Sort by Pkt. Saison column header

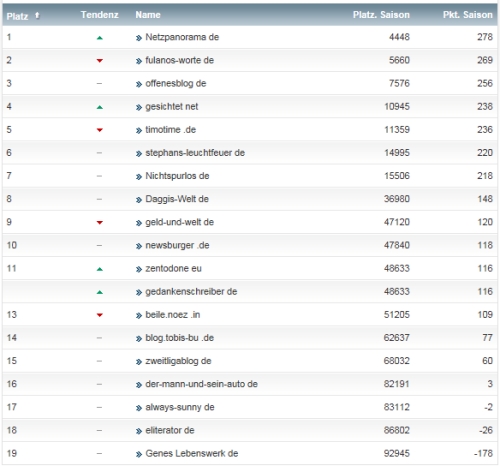click(x=467, y=15)
